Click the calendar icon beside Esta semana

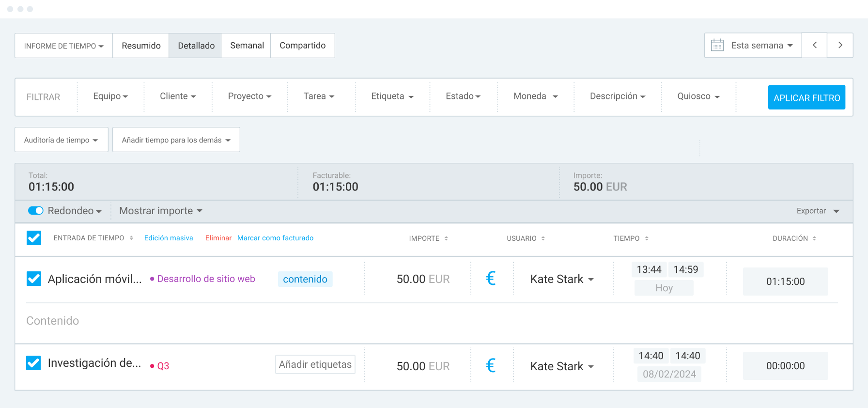click(717, 45)
